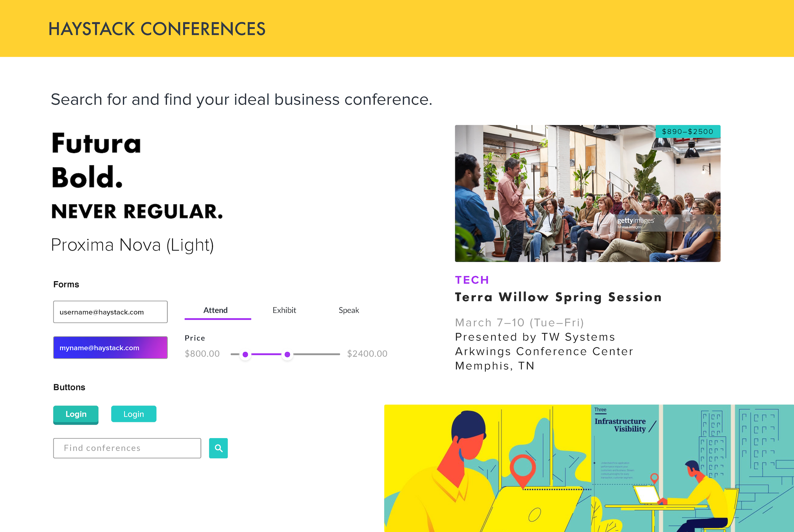Focus the Find conferences search field
This screenshot has width=794, height=532.
(127, 448)
